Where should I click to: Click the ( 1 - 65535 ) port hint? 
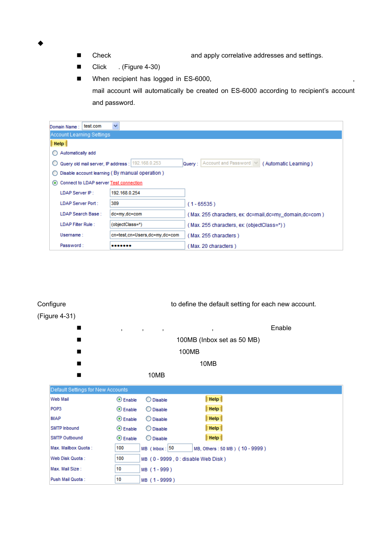click(201, 204)
